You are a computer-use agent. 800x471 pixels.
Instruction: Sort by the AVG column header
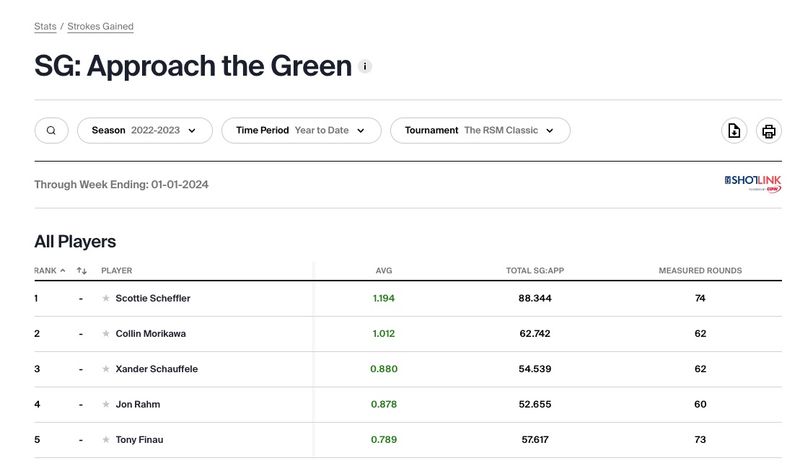[x=384, y=271]
